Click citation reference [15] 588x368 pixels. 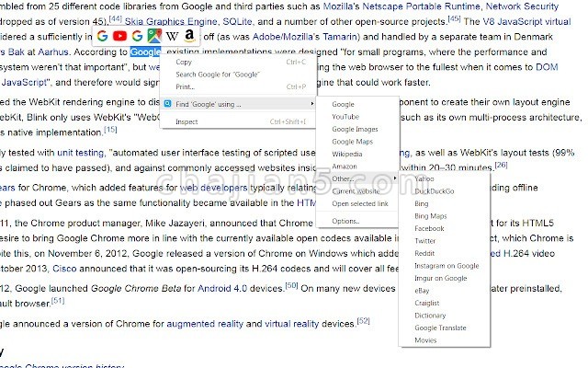point(110,130)
